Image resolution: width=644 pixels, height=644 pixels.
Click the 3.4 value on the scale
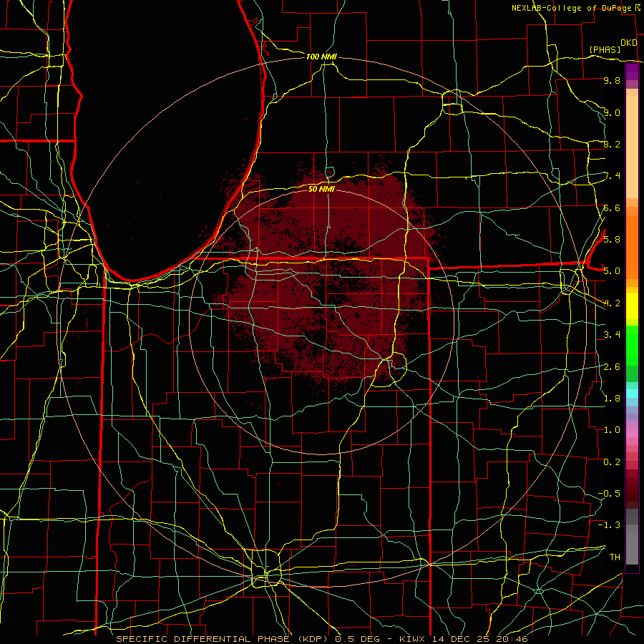tap(612, 334)
